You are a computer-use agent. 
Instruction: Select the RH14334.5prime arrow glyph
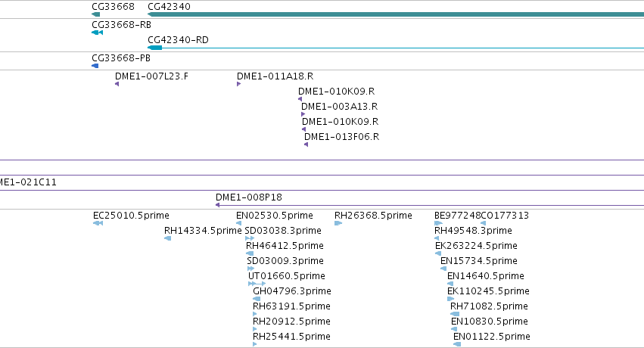tap(167, 238)
